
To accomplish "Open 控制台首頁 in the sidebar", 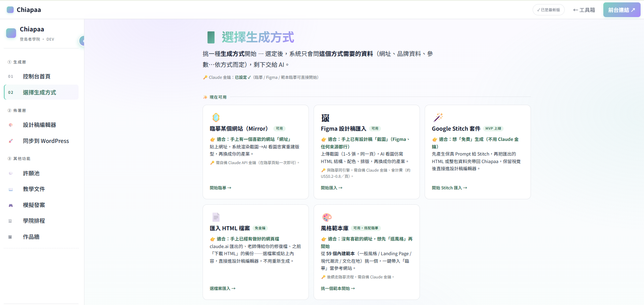I will coord(41,76).
